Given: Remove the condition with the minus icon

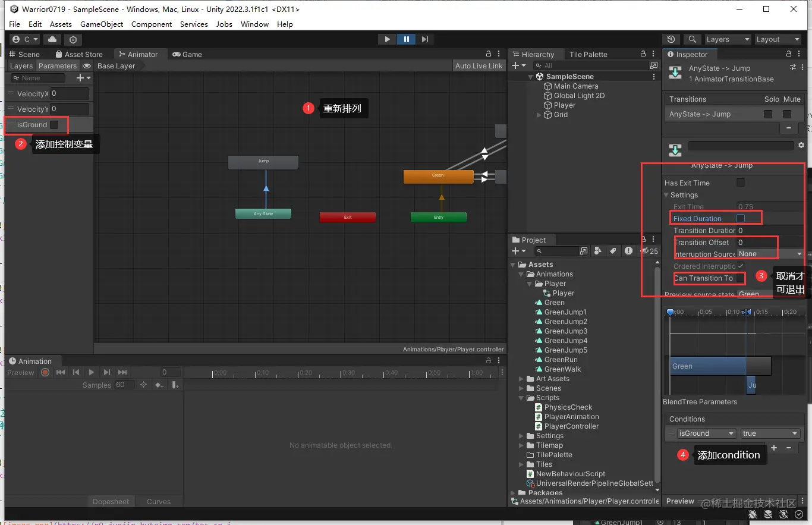Looking at the screenshot, I should 789,448.
